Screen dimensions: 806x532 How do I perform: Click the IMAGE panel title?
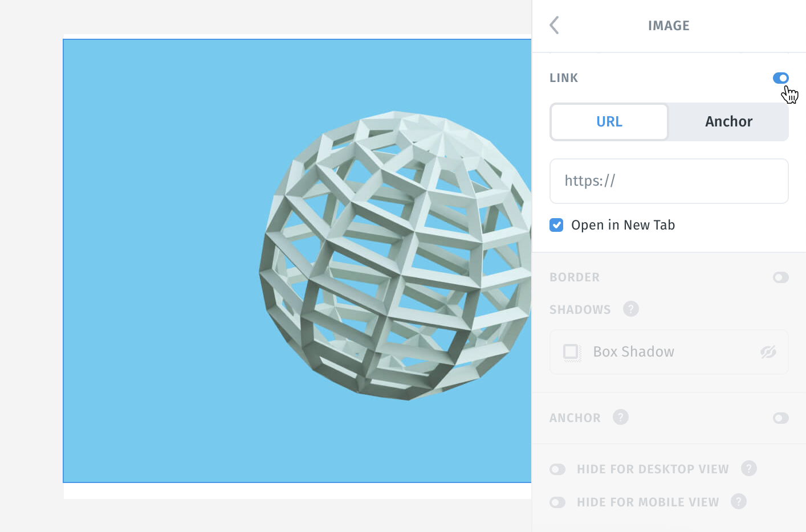(669, 26)
